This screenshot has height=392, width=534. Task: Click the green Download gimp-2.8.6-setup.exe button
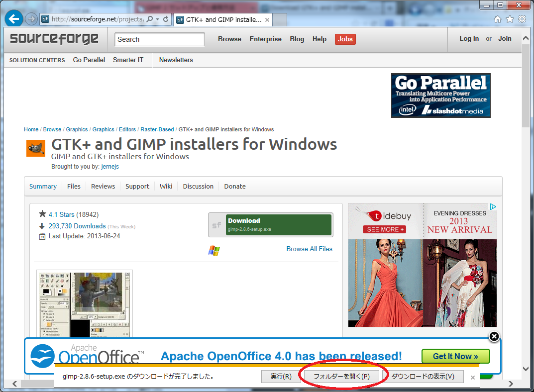279,224
